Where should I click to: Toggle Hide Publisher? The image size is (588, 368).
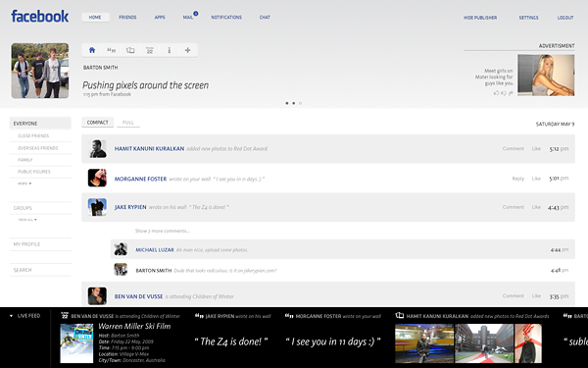[x=480, y=18]
